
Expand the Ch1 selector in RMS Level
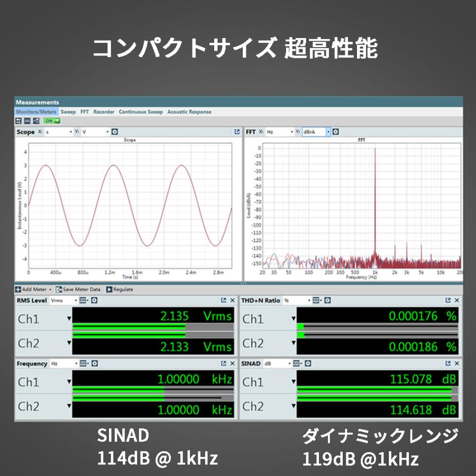[70, 317]
